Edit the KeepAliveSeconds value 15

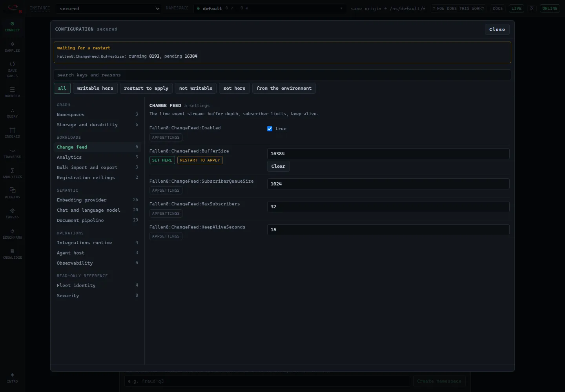pos(388,230)
